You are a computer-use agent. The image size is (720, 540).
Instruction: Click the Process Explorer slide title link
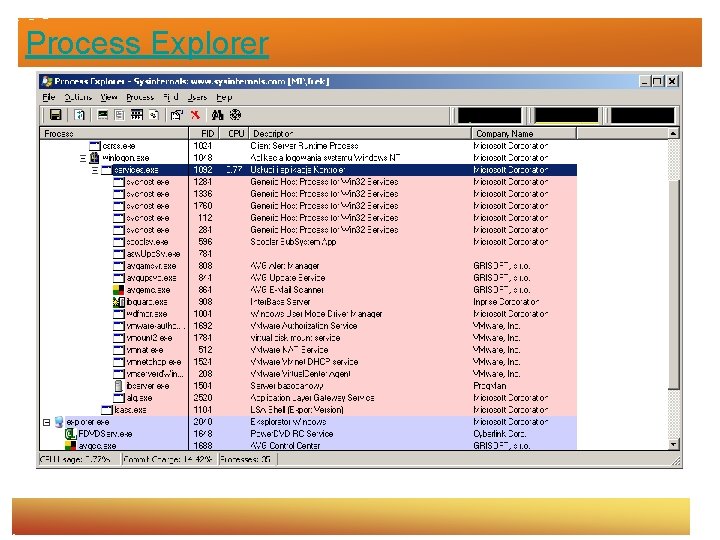(147, 43)
